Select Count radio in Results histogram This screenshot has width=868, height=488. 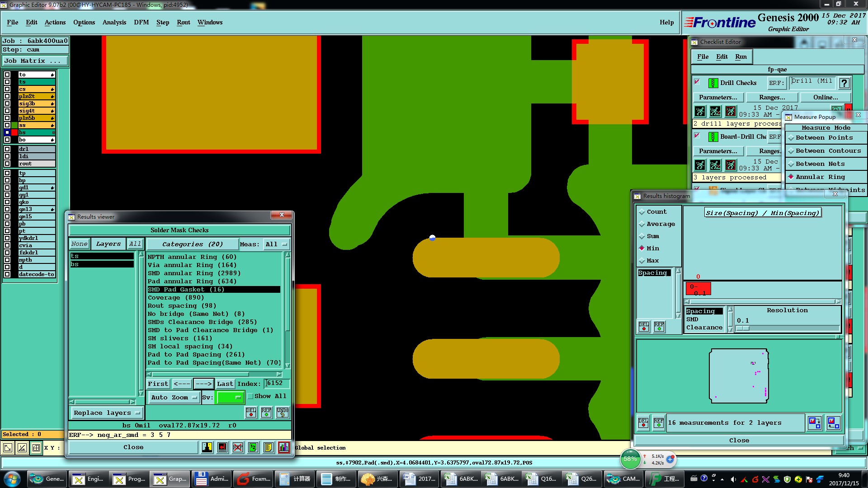coord(652,212)
